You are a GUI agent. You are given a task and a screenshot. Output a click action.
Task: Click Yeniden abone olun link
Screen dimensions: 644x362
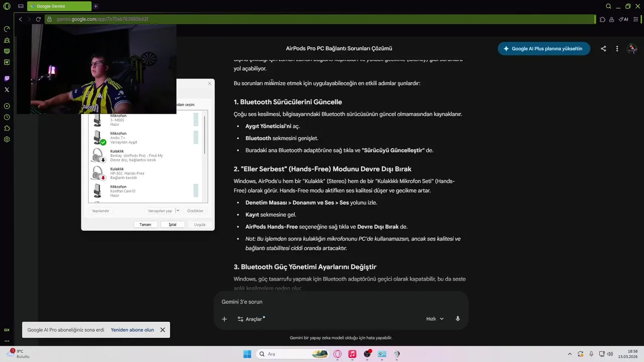pyautogui.click(x=132, y=330)
